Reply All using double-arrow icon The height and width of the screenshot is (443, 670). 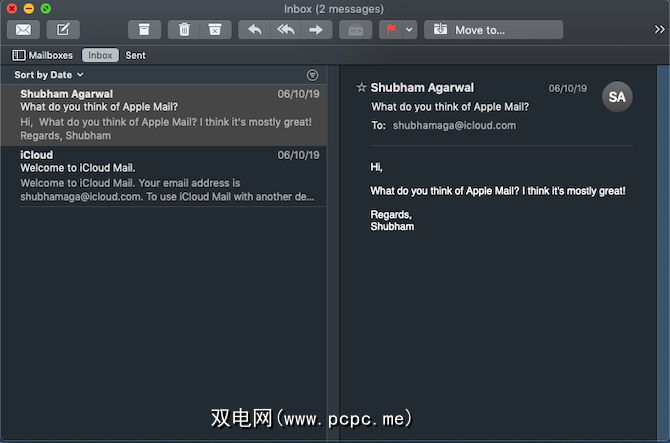pyautogui.click(x=285, y=30)
